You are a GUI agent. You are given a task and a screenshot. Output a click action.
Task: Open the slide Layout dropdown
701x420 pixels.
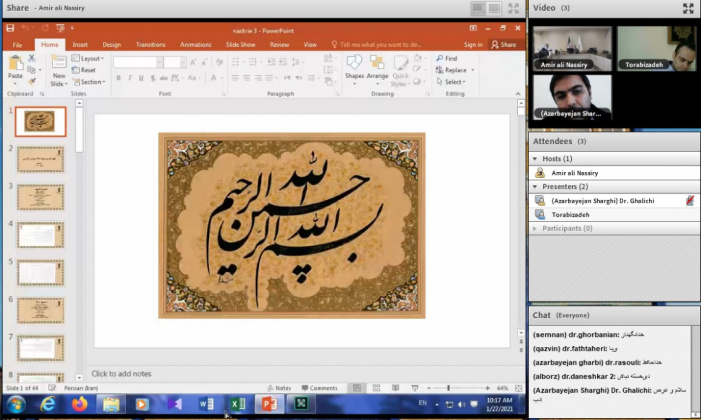click(x=90, y=59)
